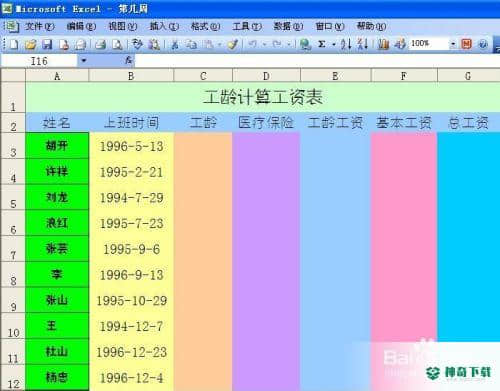
Task: Open Print Preview icon
Action: pyautogui.click(x=117, y=44)
